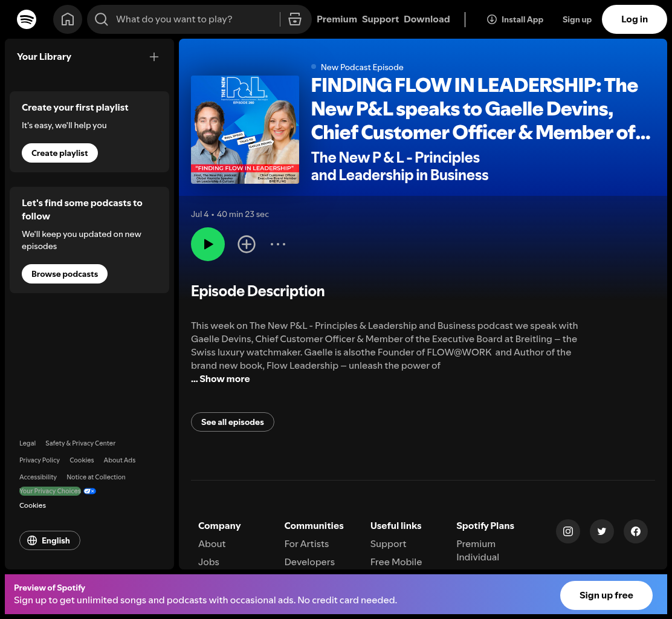Open Free Mobile link
The height and width of the screenshot is (619, 672).
396,562
